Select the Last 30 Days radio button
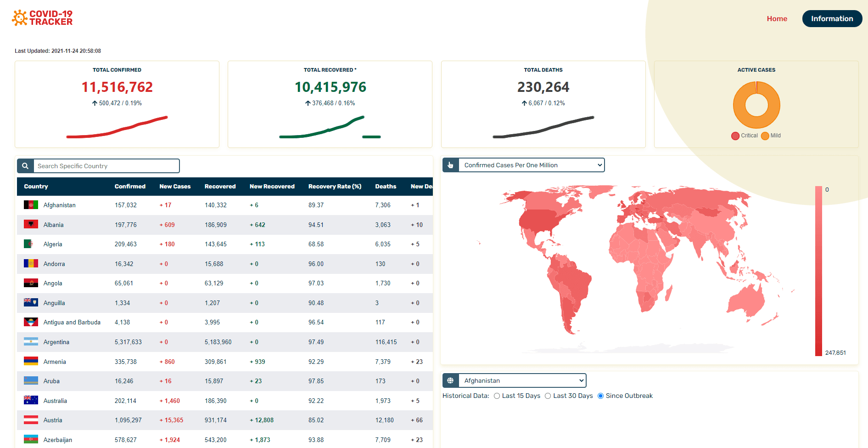The height and width of the screenshot is (448, 868). (548, 396)
